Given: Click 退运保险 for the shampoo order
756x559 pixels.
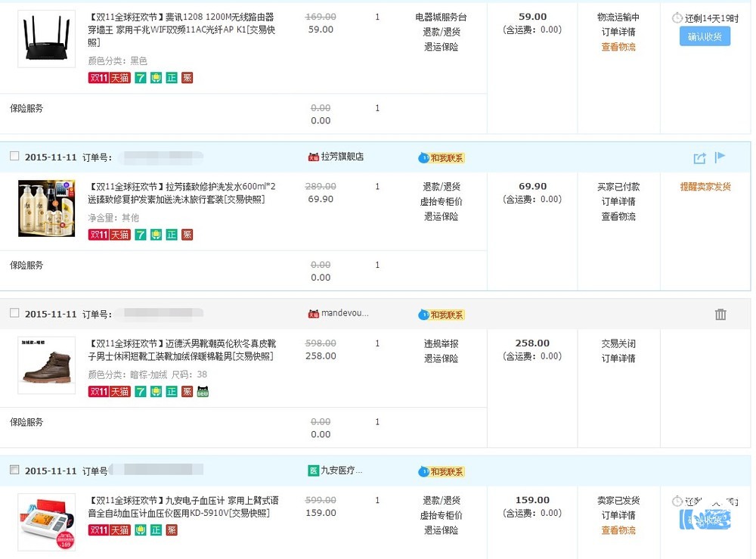Looking at the screenshot, I should (x=441, y=216).
